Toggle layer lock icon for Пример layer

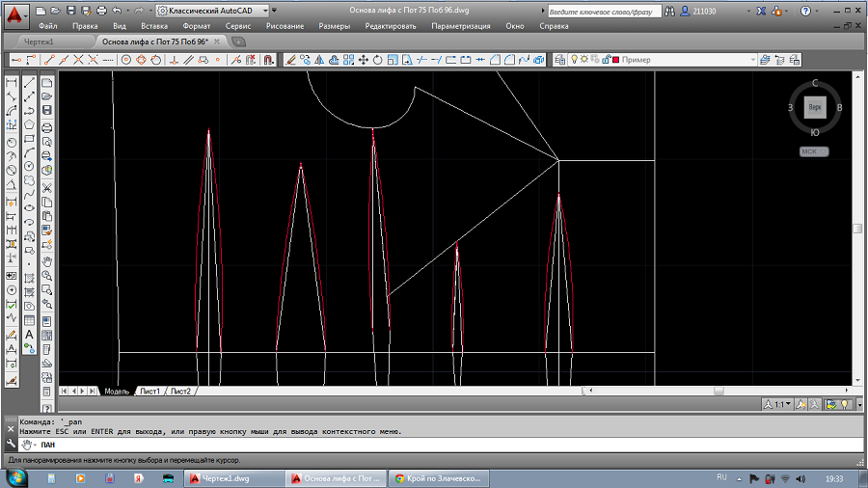pos(605,60)
